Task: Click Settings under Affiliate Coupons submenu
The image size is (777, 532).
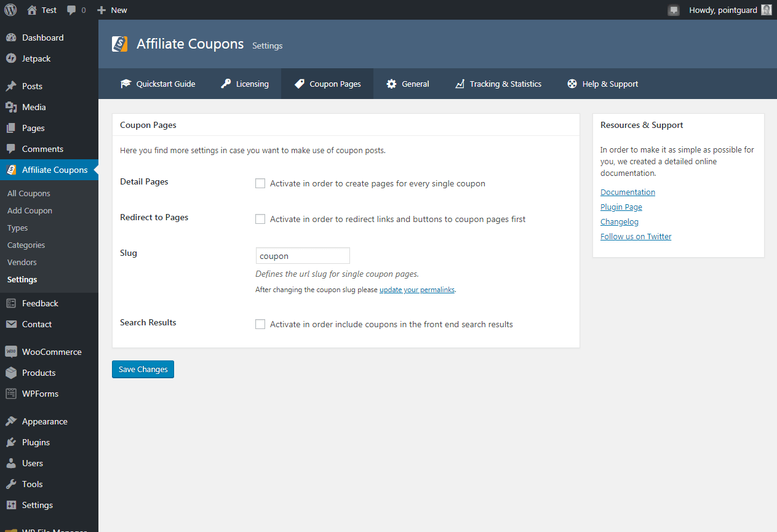Action: point(22,279)
